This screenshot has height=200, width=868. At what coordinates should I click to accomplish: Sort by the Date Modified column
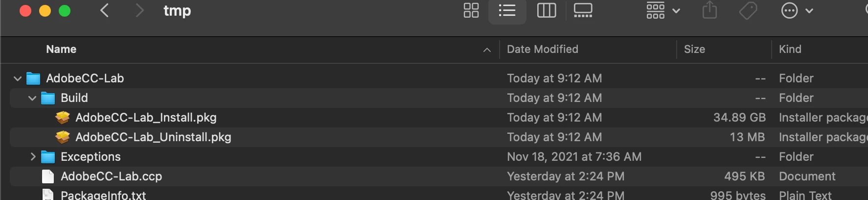(543, 49)
